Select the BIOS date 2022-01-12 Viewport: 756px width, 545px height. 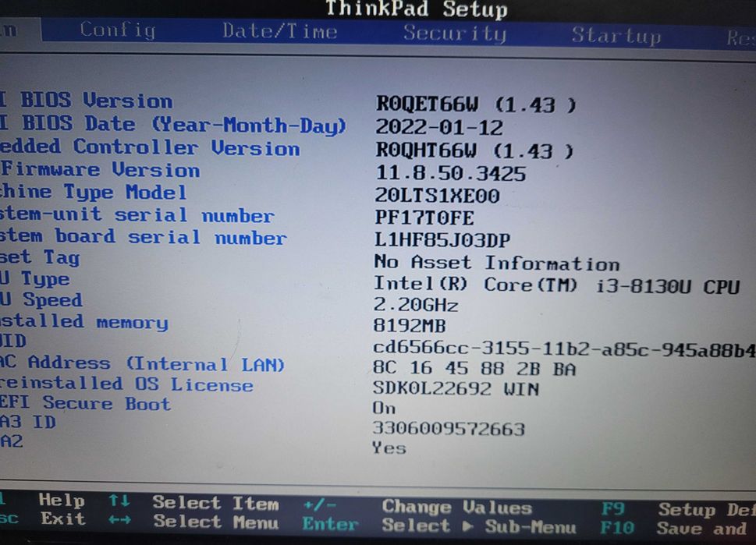438,128
